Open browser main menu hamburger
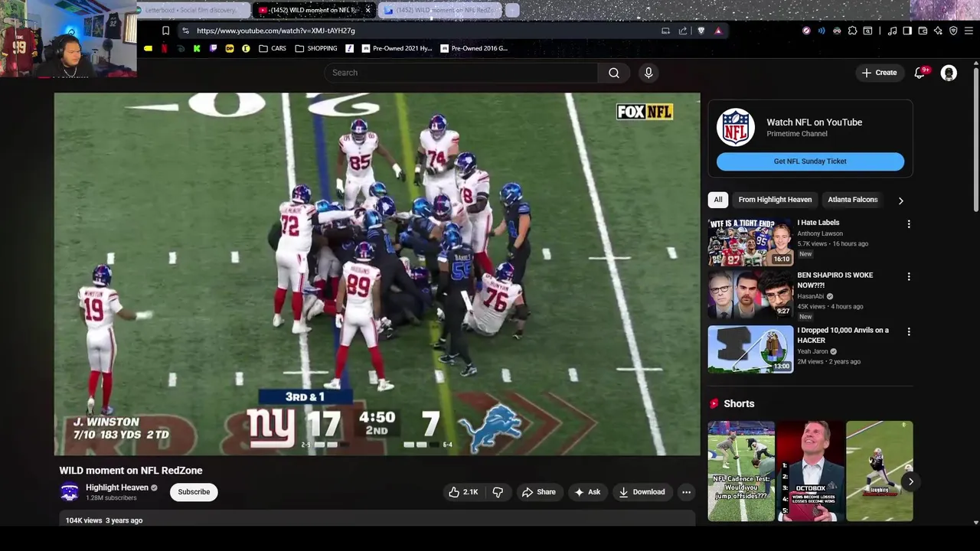Screen dimensions: 980x551 click(x=969, y=31)
